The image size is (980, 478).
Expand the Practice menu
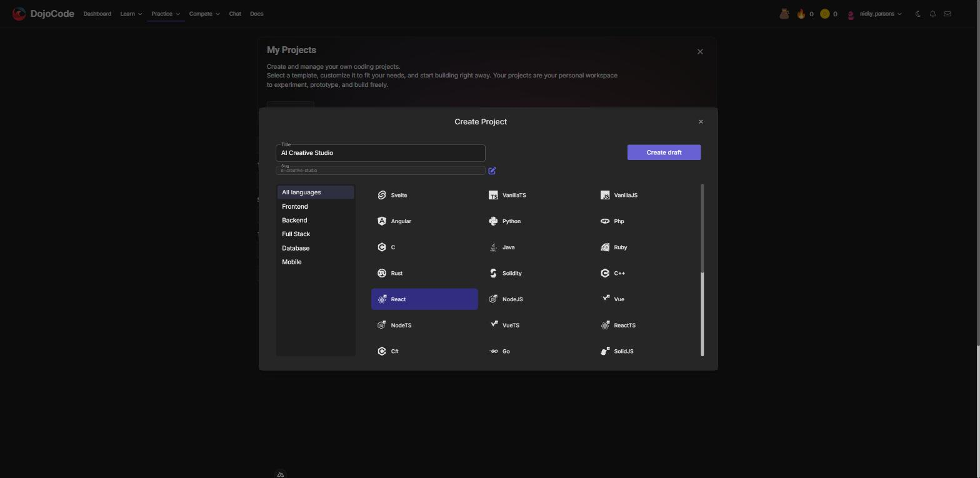point(166,14)
